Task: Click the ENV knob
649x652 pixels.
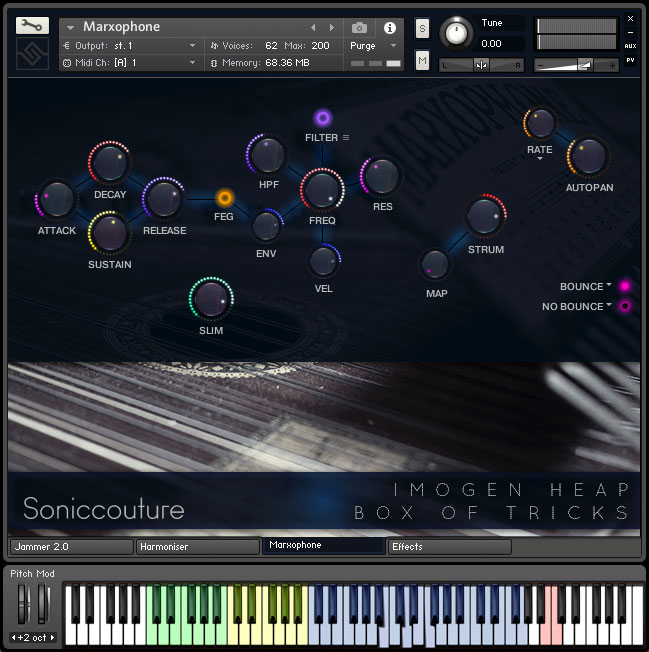Action: pos(266,226)
